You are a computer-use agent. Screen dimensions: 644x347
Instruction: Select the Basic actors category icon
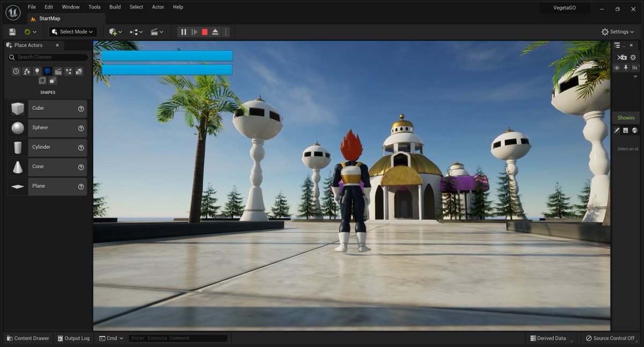[x=26, y=71]
